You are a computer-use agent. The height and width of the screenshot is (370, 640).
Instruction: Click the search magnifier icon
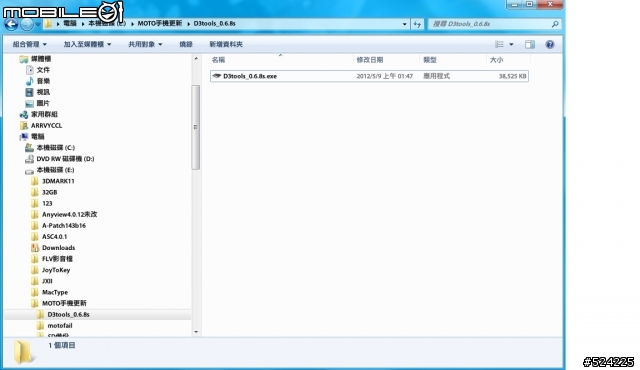coord(555,24)
